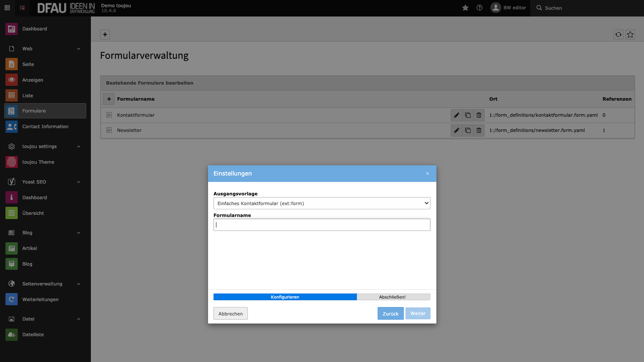
Task: Open the Weiterleitungen module
Action: pos(40,299)
